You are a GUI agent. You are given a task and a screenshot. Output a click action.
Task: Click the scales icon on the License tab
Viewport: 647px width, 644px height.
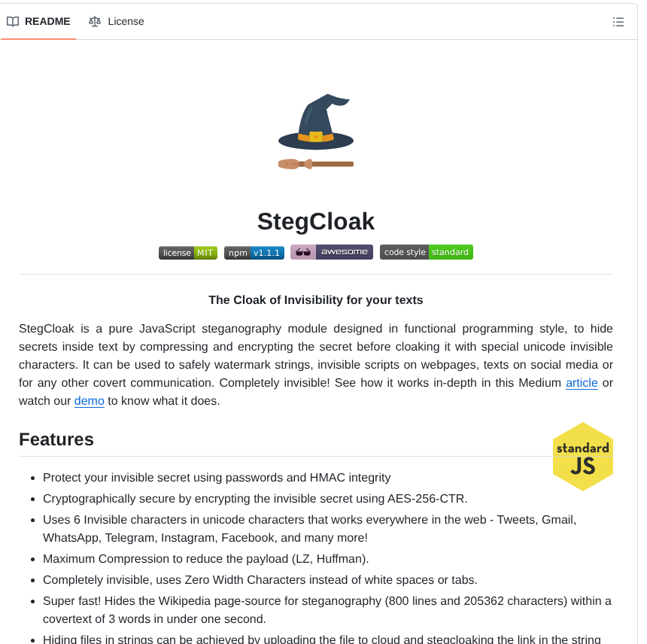[x=95, y=22]
